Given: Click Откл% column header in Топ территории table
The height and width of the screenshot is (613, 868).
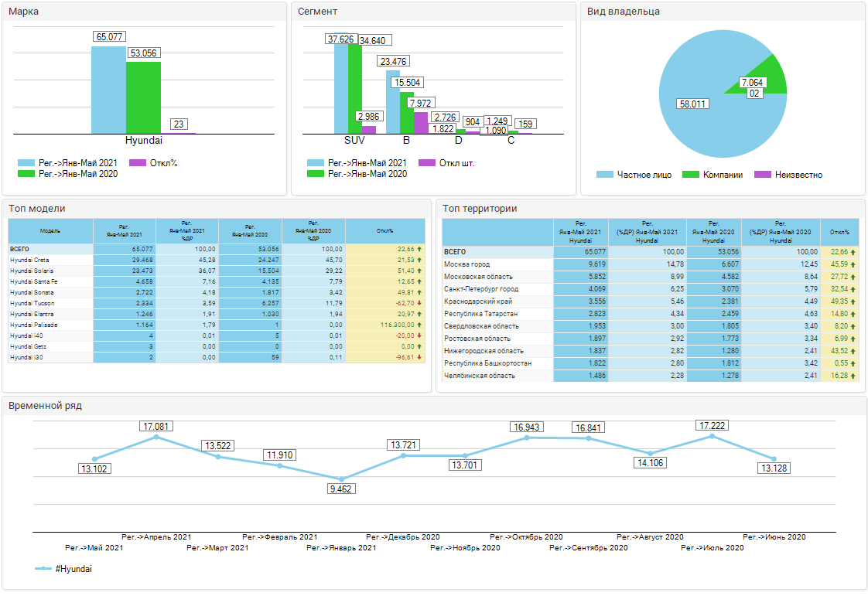Looking at the screenshot, I should 839,232.
